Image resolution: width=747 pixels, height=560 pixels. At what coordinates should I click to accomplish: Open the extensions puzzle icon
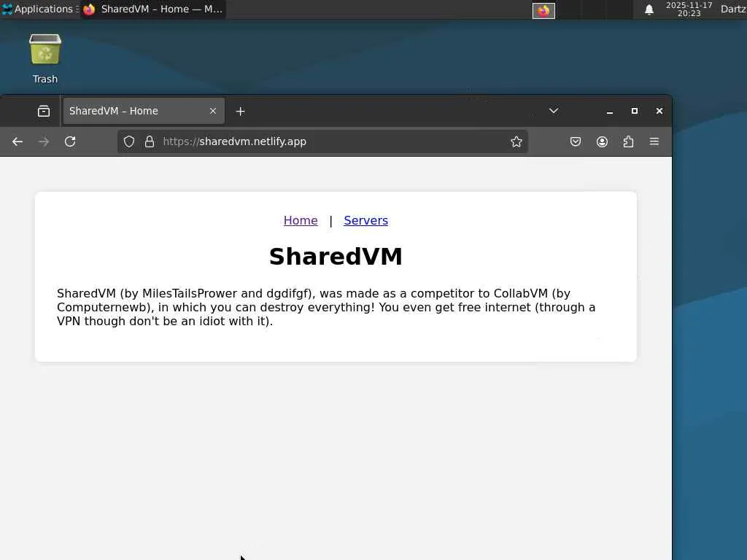(628, 141)
